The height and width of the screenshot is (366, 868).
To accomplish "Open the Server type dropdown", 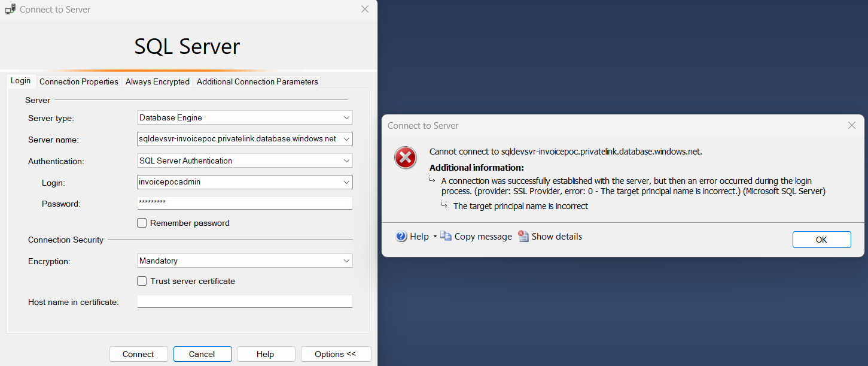I will click(347, 118).
